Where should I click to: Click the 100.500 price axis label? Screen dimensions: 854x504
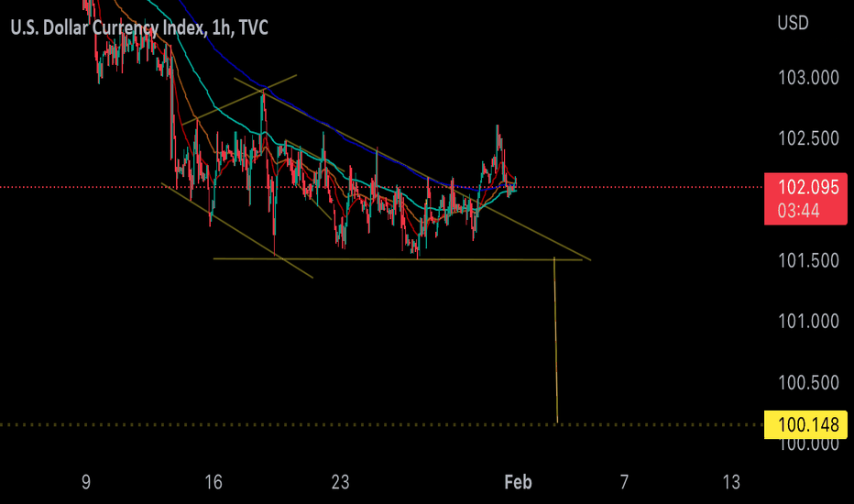pos(808,382)
